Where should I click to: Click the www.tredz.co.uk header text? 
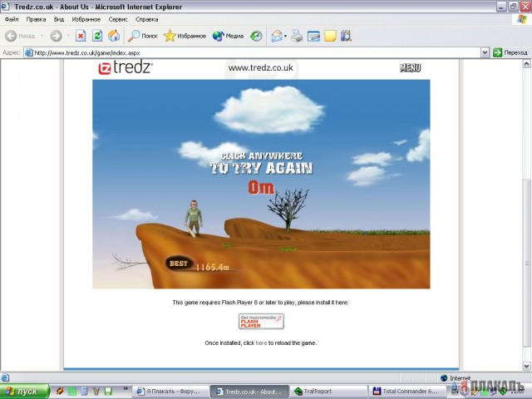pyautogui.click(x=260, y=67)
